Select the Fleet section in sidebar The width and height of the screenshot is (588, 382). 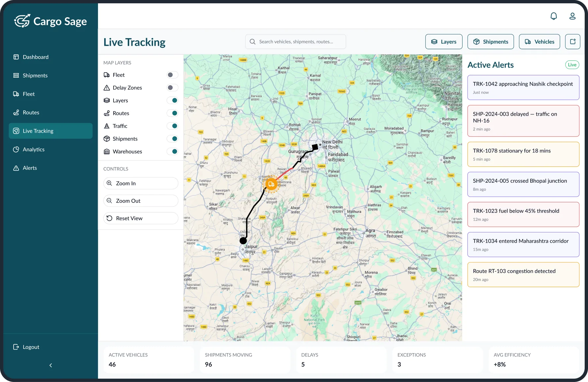click(x=28, y=94)
